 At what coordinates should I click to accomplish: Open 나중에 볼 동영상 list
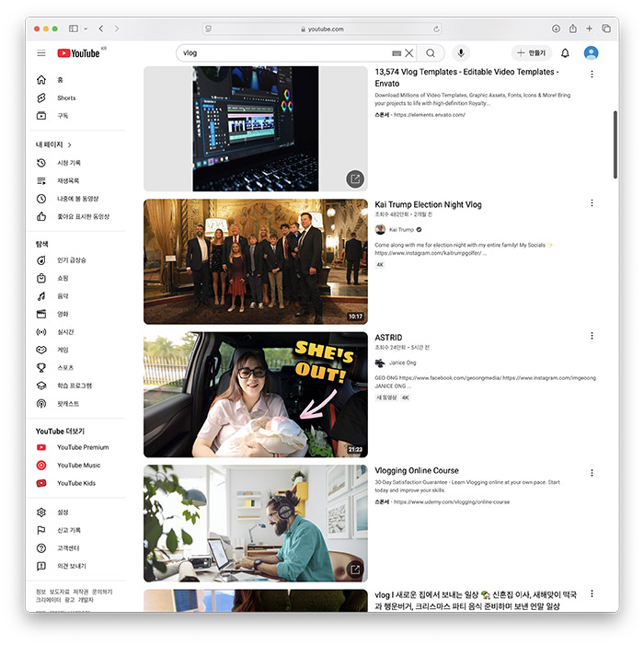(x=76, y=199)
